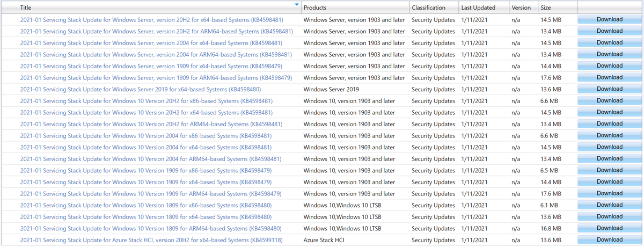
Task: Download Windows 10 1909 x86 update
Action: 610,170
